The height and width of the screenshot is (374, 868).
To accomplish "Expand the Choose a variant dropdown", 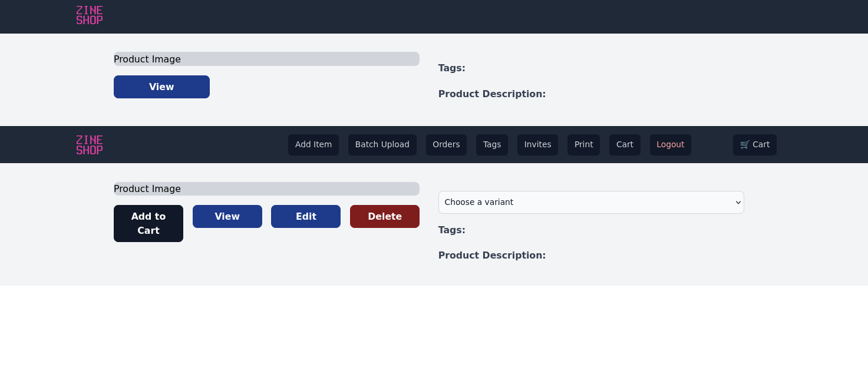I will coord(590,202).
